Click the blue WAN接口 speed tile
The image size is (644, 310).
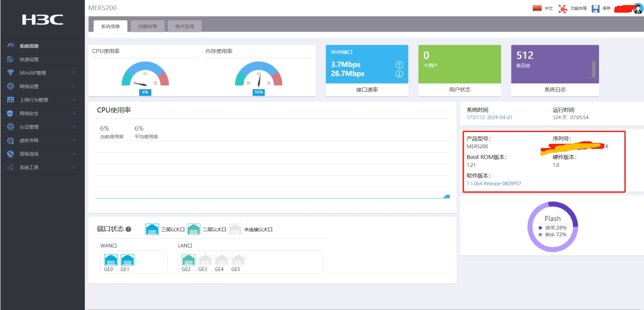tap(367, 64)
